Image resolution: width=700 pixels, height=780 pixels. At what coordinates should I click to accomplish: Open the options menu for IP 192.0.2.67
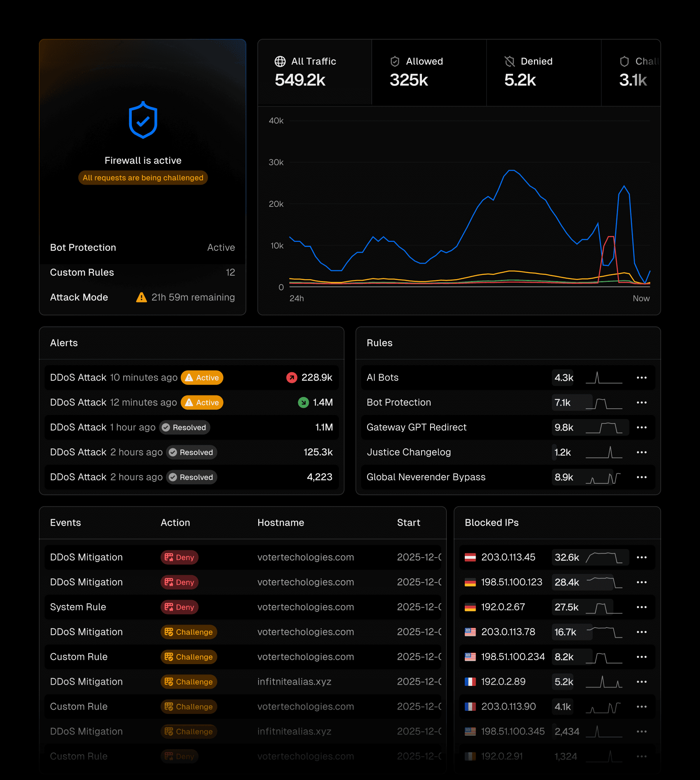(x=641, y=607)
